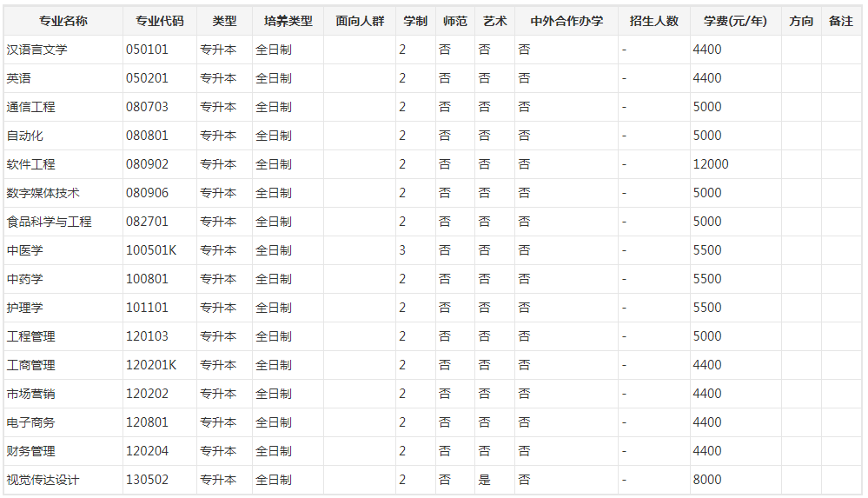
Task: Select the 软件工程 major cell
Action: 30,164
